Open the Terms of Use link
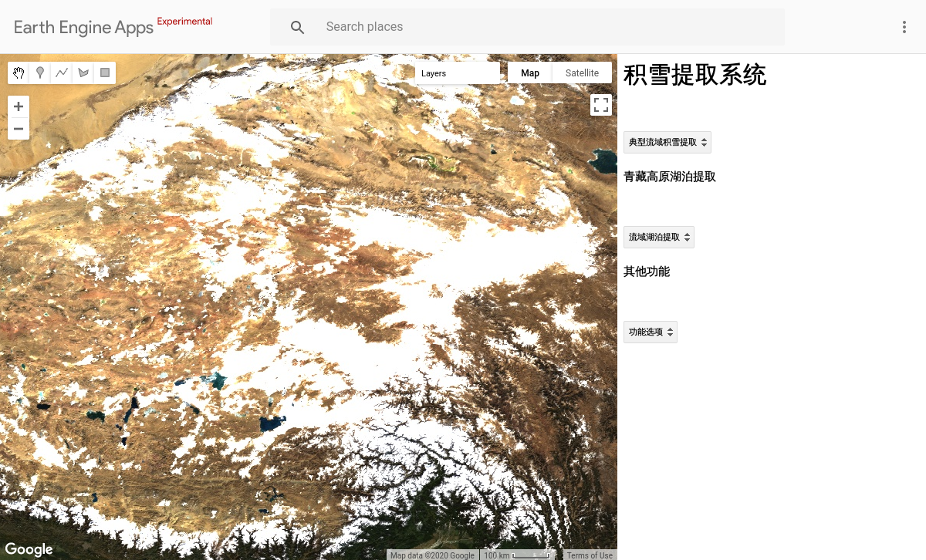 point(590,555)
